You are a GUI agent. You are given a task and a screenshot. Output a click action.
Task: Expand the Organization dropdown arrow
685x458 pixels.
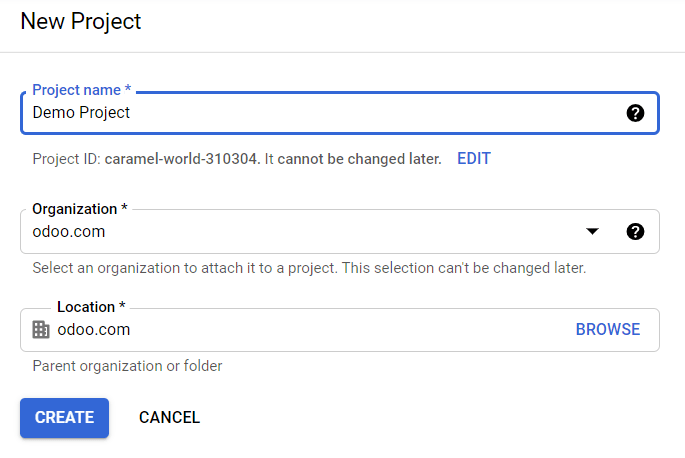592,232
